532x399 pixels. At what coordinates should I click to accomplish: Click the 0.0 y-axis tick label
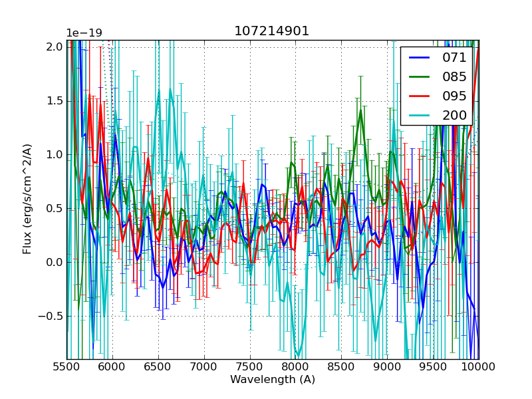coord(55,262)
